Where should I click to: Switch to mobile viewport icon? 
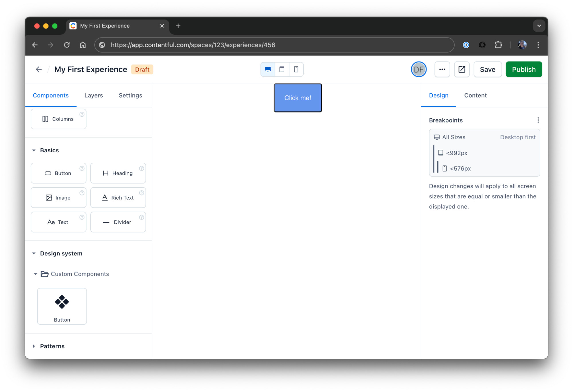click(296, 69)
